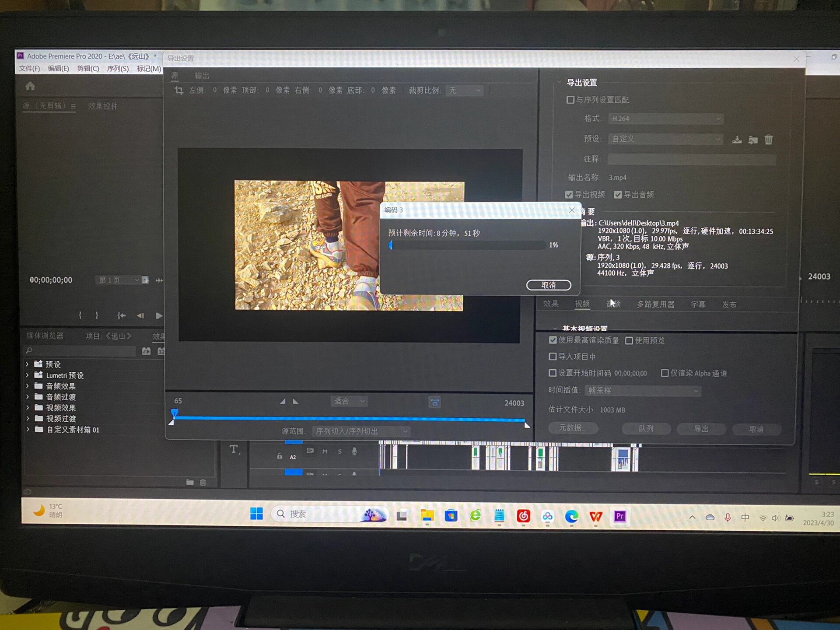Open WPS Office from the taskbar

pos(595,517)
